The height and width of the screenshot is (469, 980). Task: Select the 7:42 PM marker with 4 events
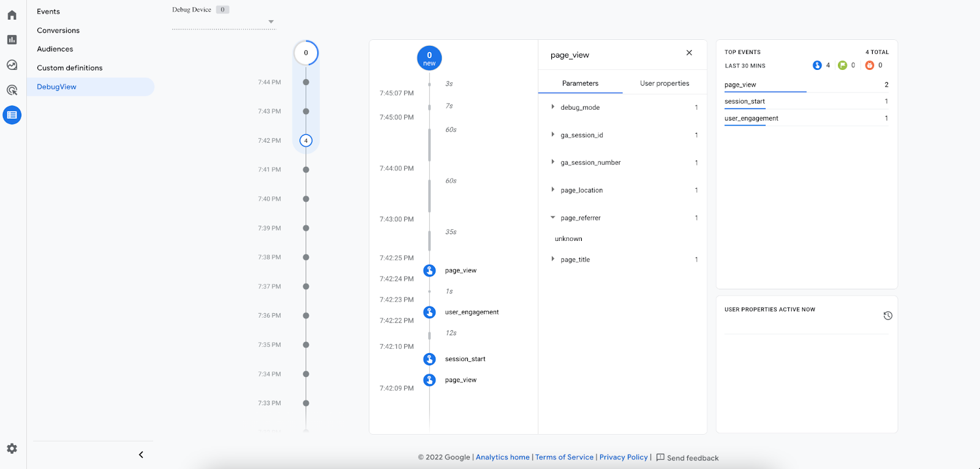306,140
